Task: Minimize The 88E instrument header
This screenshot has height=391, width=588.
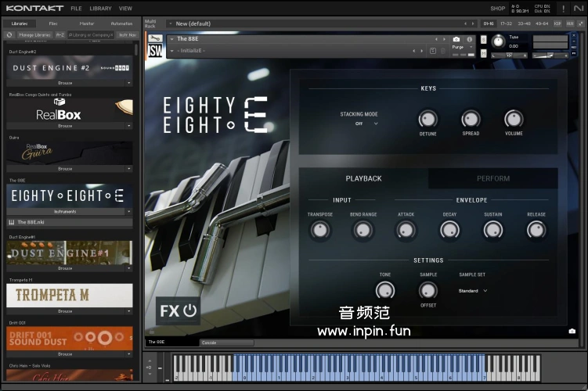Action: tap(574, 41)
